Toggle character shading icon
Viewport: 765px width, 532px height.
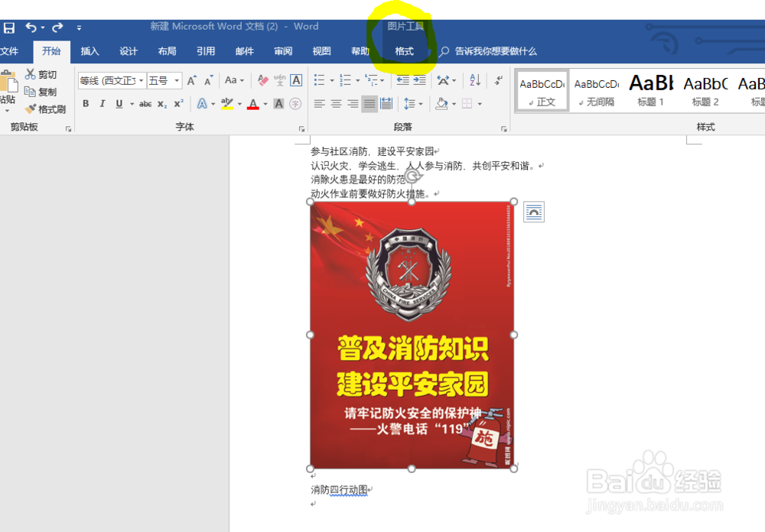pos(278,104)
